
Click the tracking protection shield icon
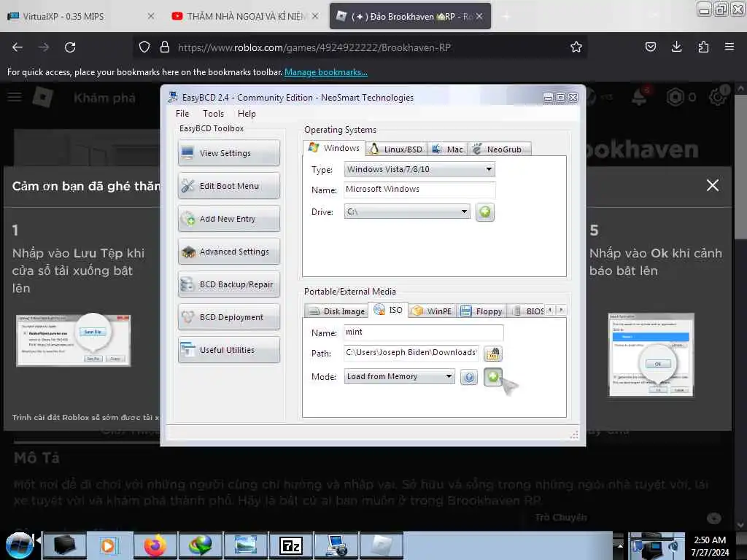[144, 47]
